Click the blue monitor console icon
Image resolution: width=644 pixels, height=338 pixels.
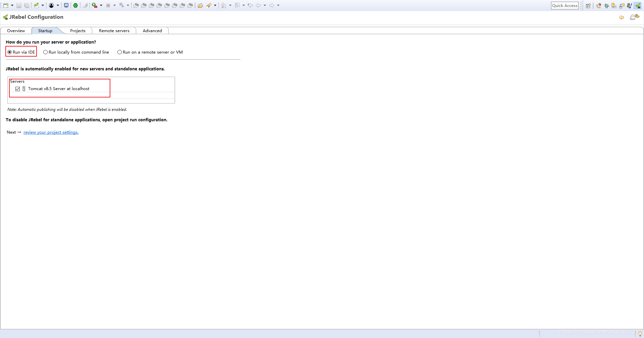[x=66, y=5]
